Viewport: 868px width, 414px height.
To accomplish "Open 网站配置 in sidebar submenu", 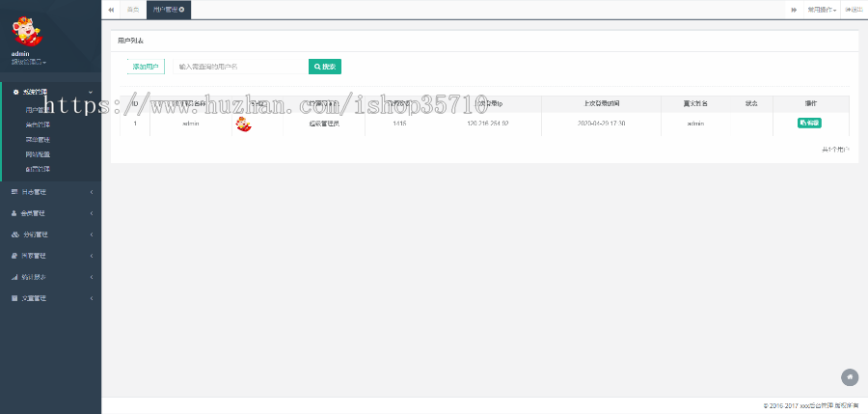I will 38,154.
